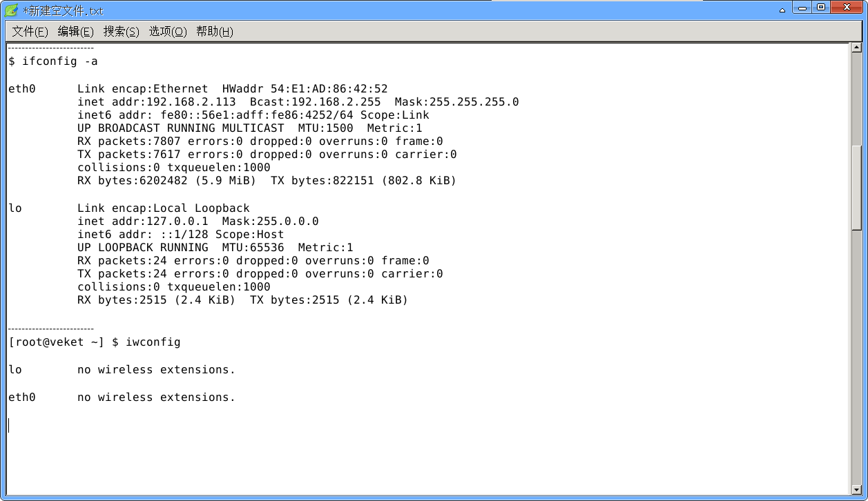Click the prompt "[root@veket ~] $ iwconfig"
The image size is (868, 501).
tap(95, 342)
